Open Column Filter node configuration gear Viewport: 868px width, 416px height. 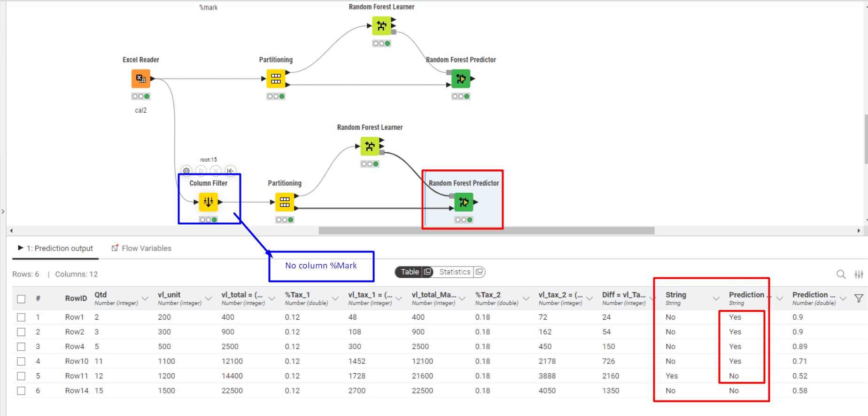click(x=186, y=171)
